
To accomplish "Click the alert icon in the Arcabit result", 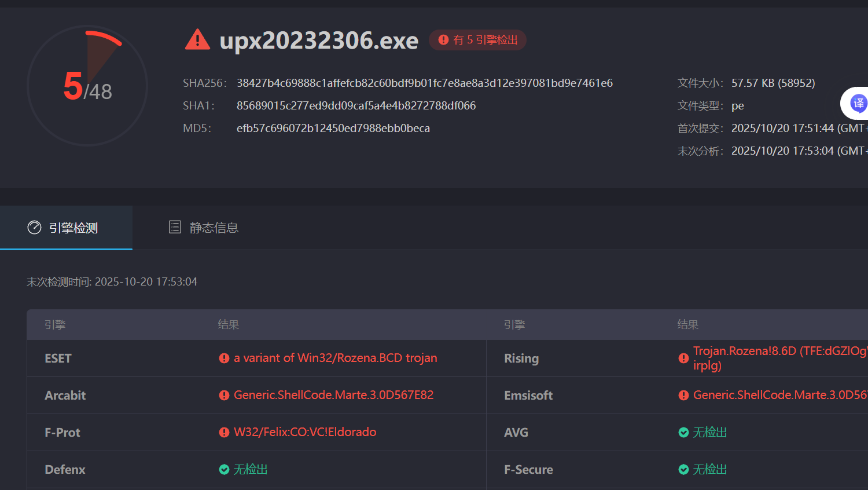I will point(224,396).
